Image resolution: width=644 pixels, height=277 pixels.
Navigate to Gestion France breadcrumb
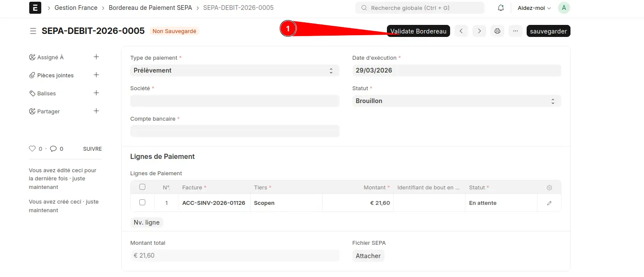coord(76,8)
